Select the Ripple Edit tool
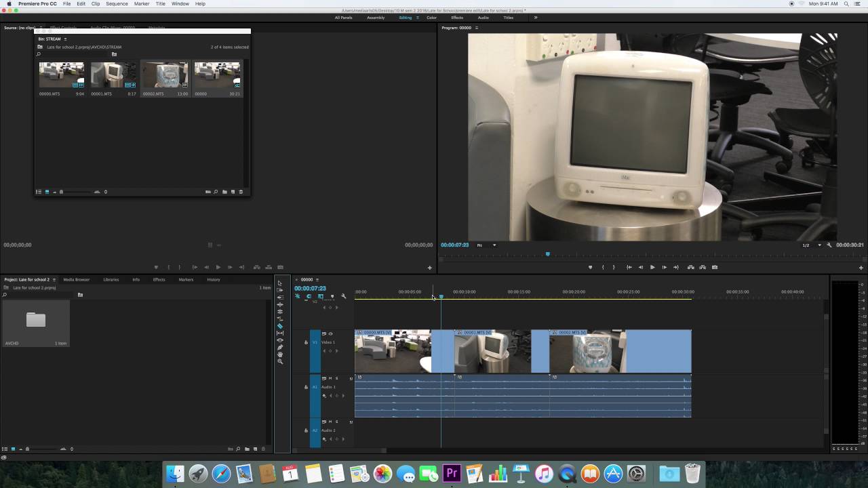This screenshot has width=868, height=488. (280, 297)
